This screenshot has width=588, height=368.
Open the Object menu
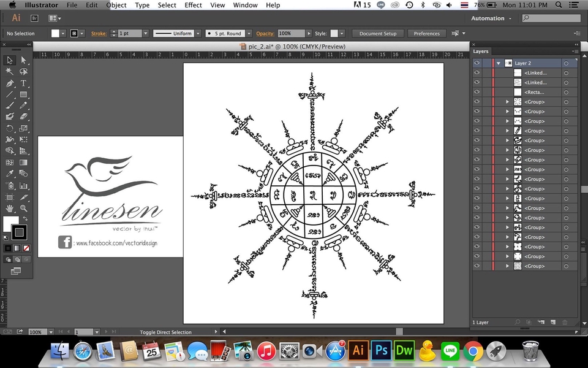pos(116,5)
